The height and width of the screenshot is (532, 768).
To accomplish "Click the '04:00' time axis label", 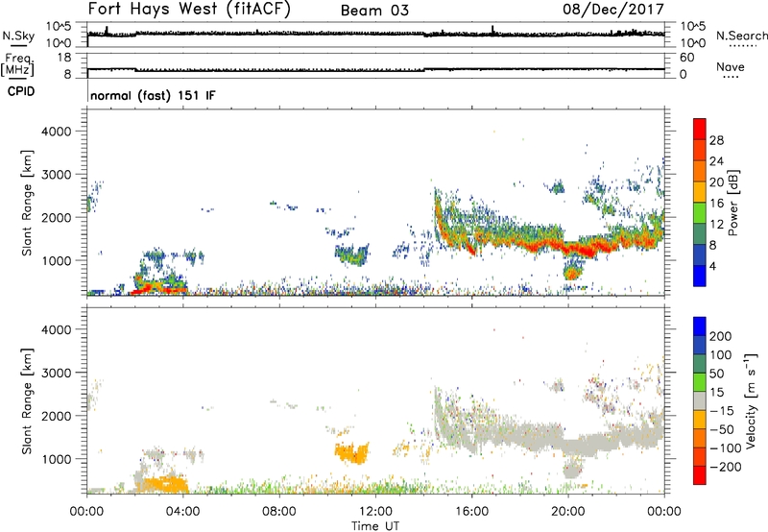I will pos(182,512).
